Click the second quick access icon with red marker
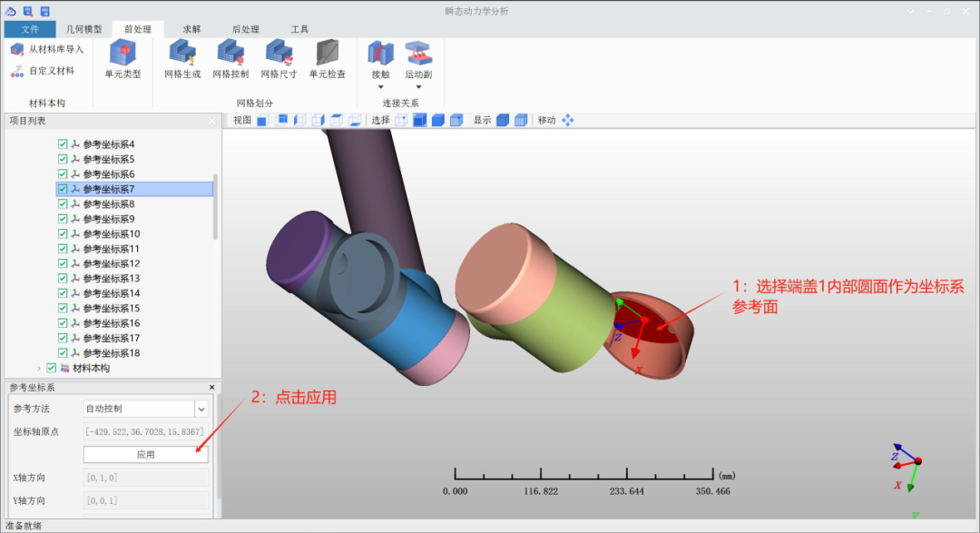Screen dimensions: 980x533 [x=28, y=11]
